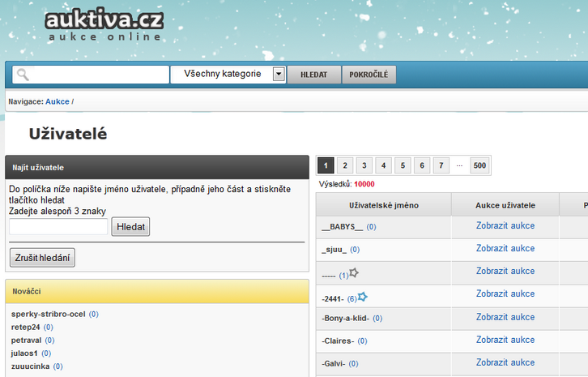Image resolution: width=588 pixels, height=377 pixels.
Task: Click the auktiva.cz logo
Action: click(104, 25)
